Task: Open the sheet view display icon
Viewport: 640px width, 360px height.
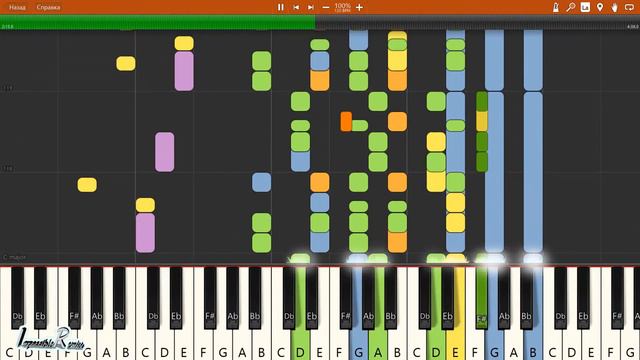Action: point(585,7)
